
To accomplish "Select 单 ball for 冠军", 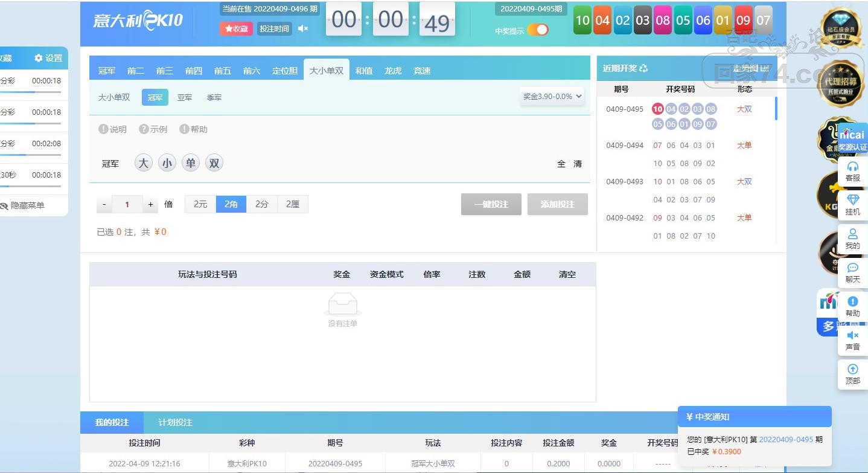I will pos(191,163).
